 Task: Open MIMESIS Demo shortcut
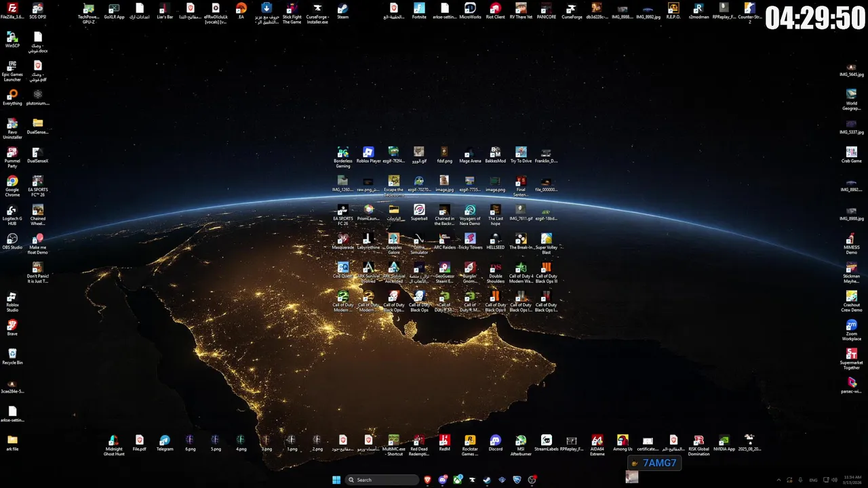tap(852, 244)
